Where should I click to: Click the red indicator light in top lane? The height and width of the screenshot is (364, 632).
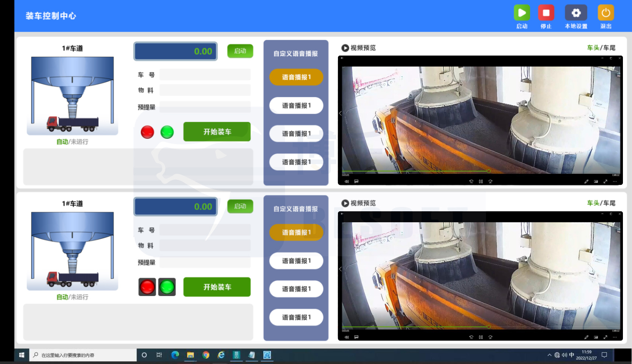147,132
